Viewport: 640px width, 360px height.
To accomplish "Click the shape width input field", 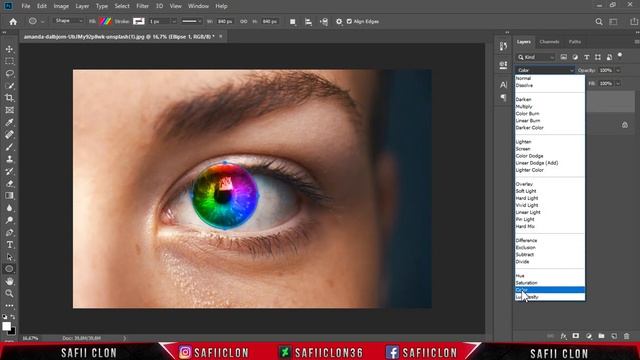I will point(224,22).
